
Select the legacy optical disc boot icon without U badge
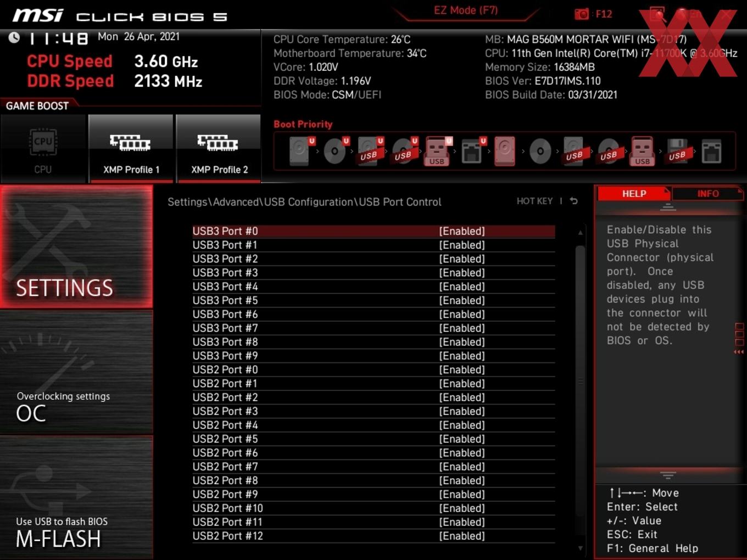(540, 151)
